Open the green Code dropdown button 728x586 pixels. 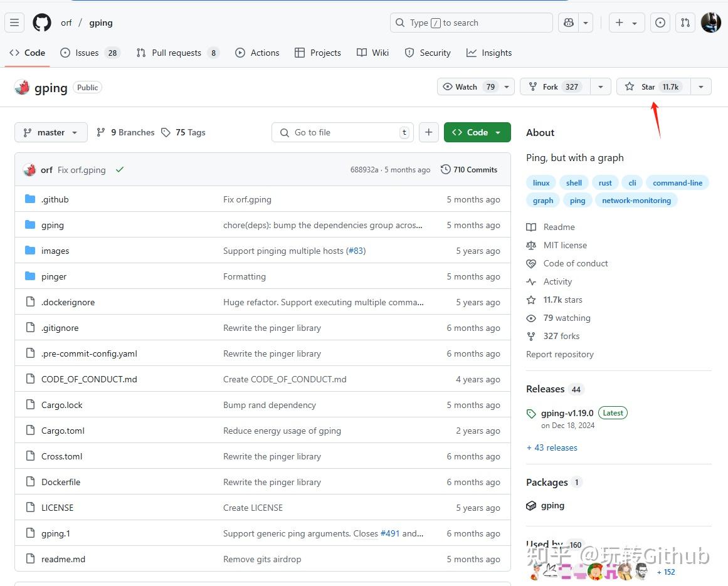477,132
